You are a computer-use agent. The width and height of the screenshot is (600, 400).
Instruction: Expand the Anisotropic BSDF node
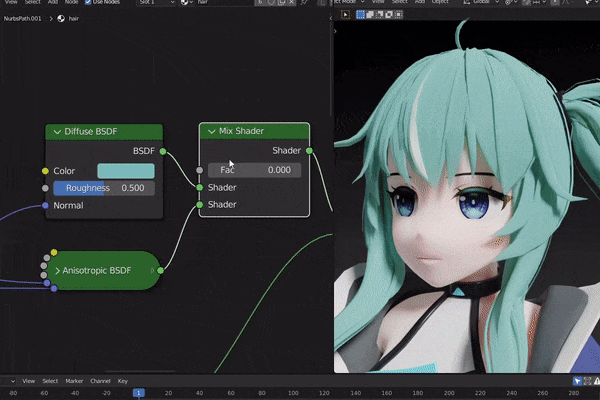point(57,271)
